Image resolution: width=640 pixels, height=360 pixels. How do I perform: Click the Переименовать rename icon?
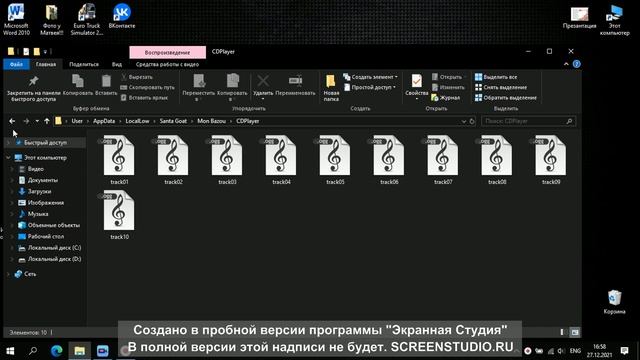pos(296,81)
